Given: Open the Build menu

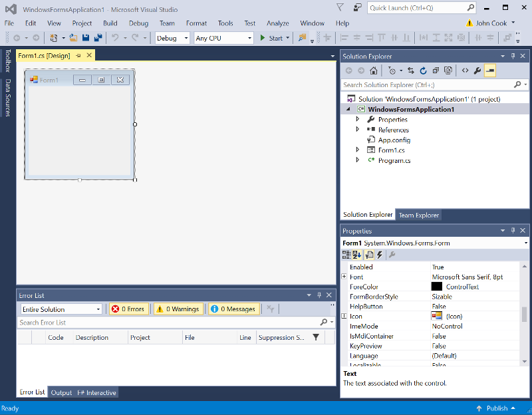Looking at the screenshot, I should pyautogui.click(x=110, y=23).
